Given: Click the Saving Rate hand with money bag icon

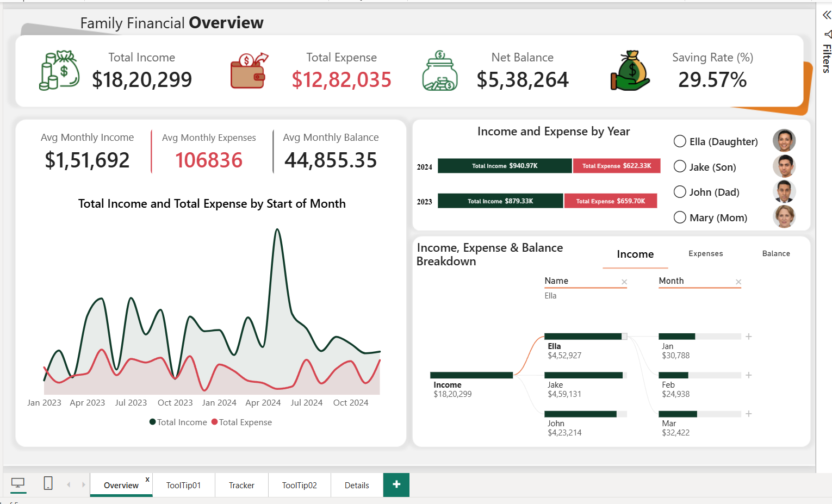Looking at the screenshot, I should (x=630, y=71).
